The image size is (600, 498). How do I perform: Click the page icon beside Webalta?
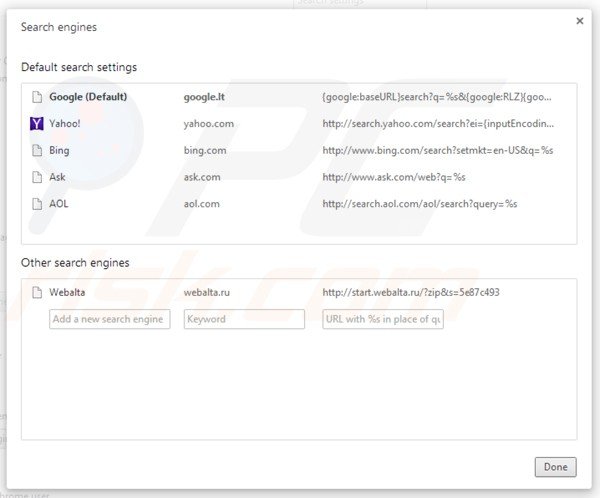pos(37,292)
